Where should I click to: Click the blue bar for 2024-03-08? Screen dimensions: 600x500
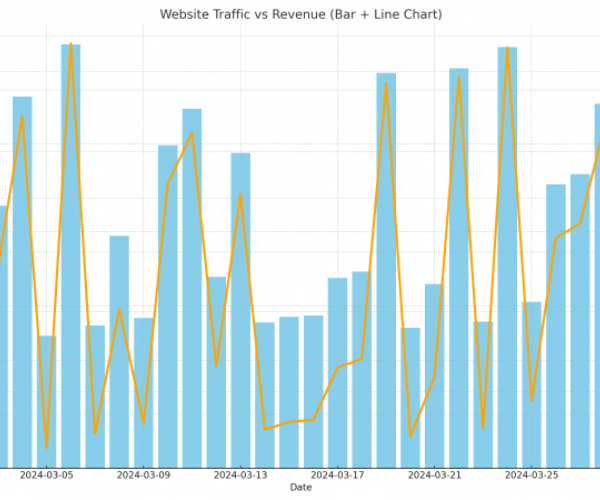tap(119, 350)
